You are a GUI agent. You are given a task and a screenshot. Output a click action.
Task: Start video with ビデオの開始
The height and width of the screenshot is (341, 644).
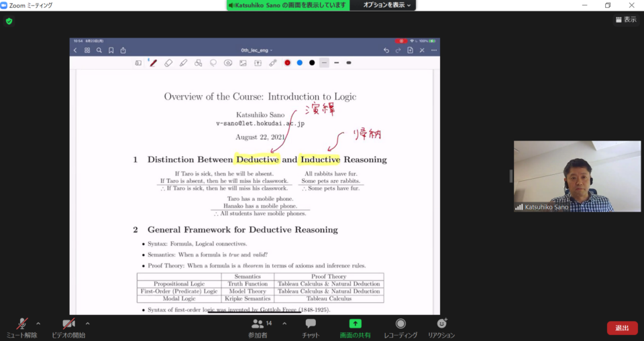click(x=68, y=328)
